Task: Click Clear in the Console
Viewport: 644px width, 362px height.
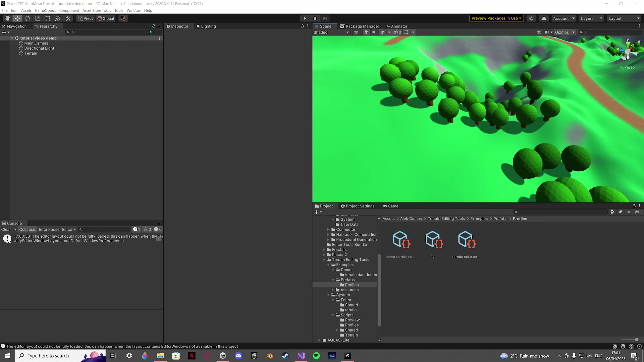Action: (6, 230)
